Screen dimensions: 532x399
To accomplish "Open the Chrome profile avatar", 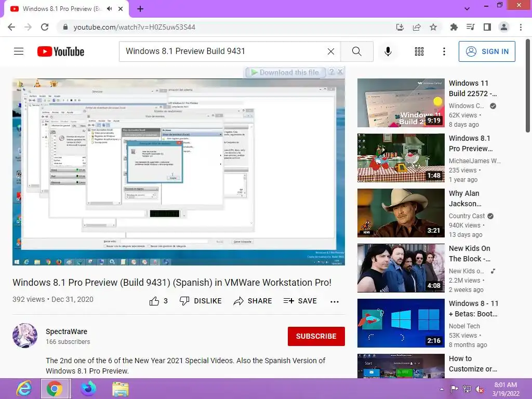I will [504, 27].
